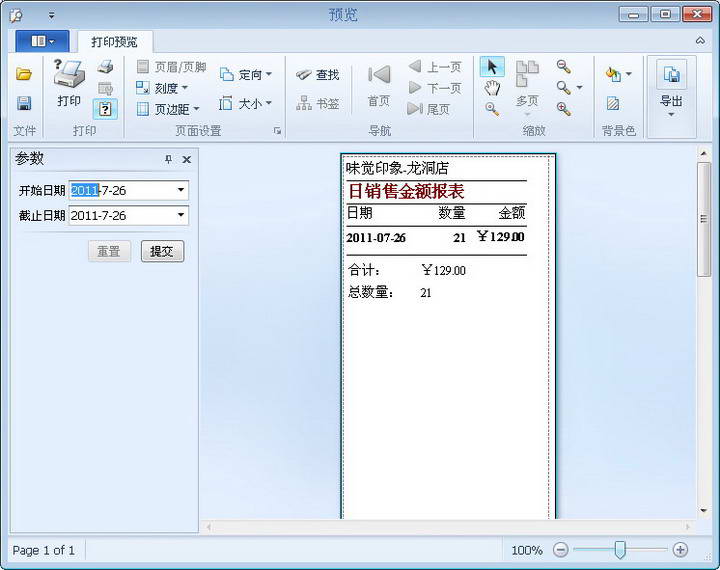Go to 下一页 next page
720x570 pixels.
tap(435, 88)
